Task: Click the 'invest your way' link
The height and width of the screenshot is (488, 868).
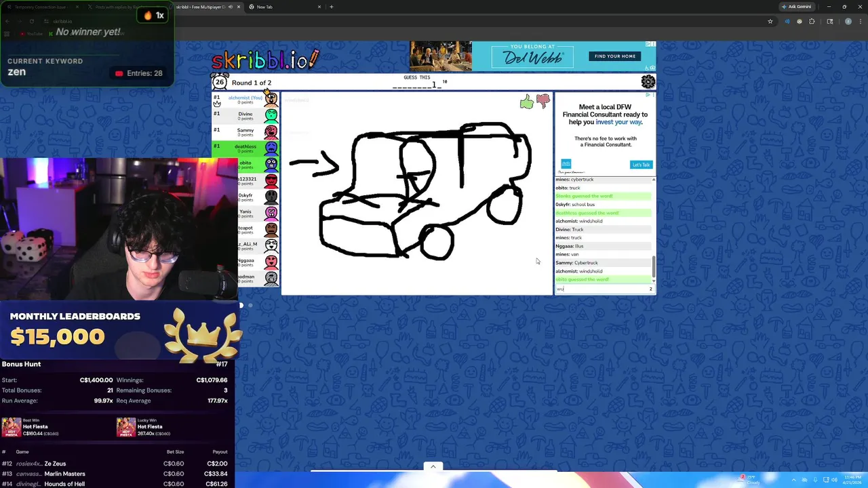Action: point(618,122)
